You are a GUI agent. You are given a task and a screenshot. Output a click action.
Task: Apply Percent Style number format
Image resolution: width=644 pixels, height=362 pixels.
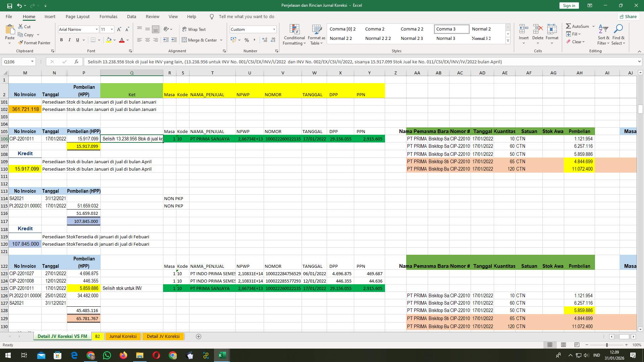click(x=247, y=40)
